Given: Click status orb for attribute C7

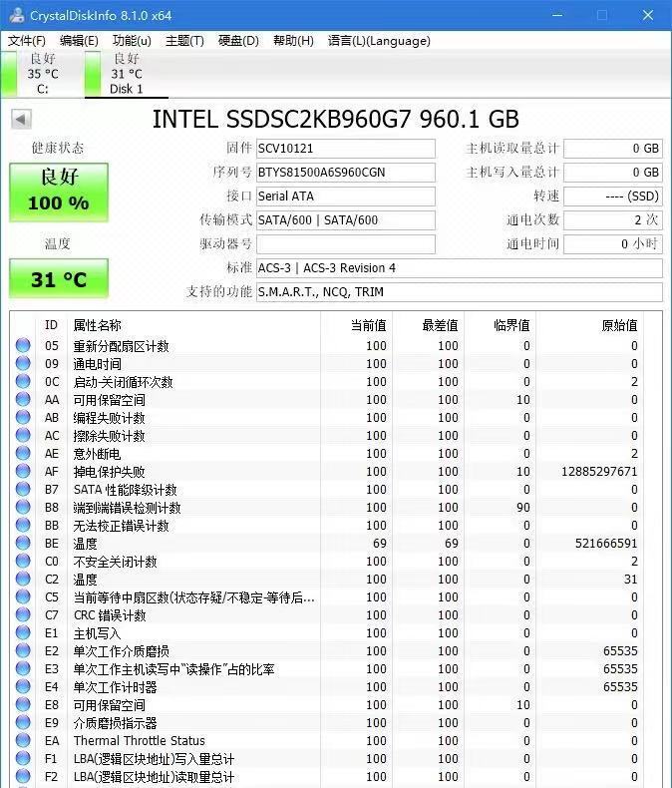Looking at the screenshot, I should [x=23, y=614].
